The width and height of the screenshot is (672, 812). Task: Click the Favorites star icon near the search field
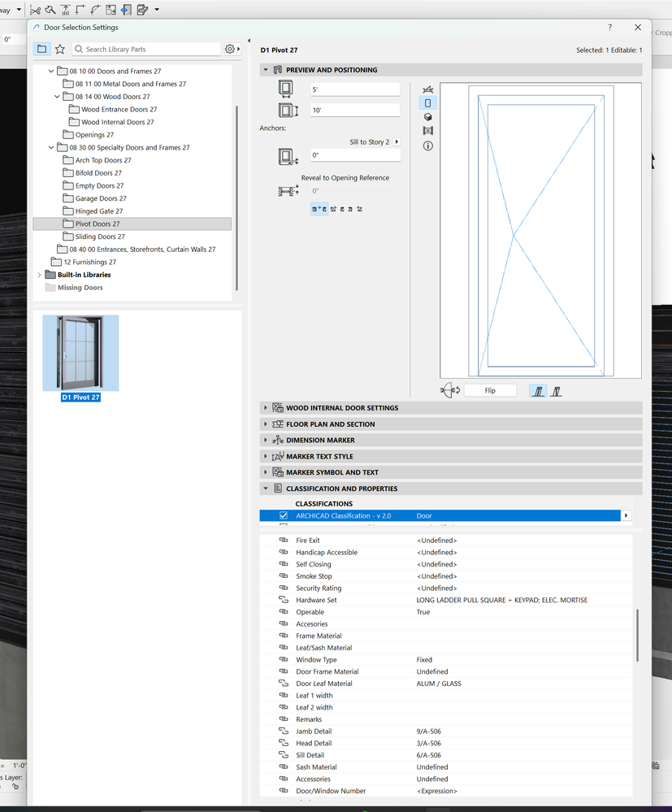click(x=60, y=49)
